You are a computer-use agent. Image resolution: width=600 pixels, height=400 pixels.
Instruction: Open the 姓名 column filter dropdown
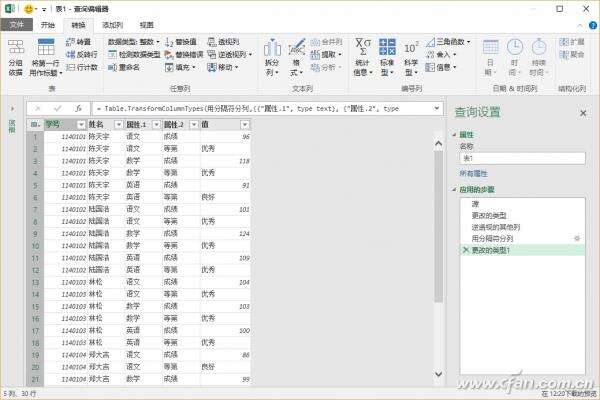click(x=119, y=124)
